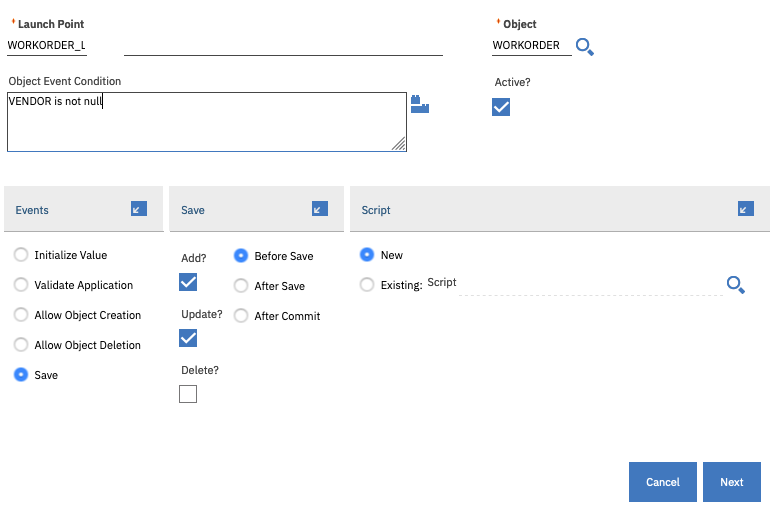
Task: Open the Object lookup magnifier
Action: click(585, 46)
